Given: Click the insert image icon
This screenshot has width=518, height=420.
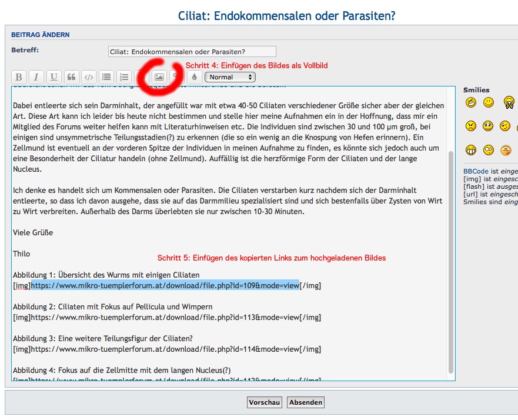Looking at the screenshot, I should [x=159, y=77].
